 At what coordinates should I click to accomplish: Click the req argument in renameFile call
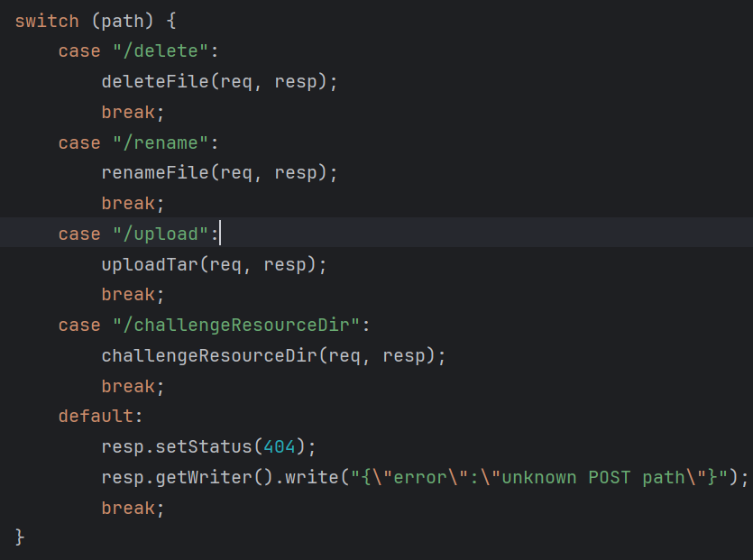point(236,173)
